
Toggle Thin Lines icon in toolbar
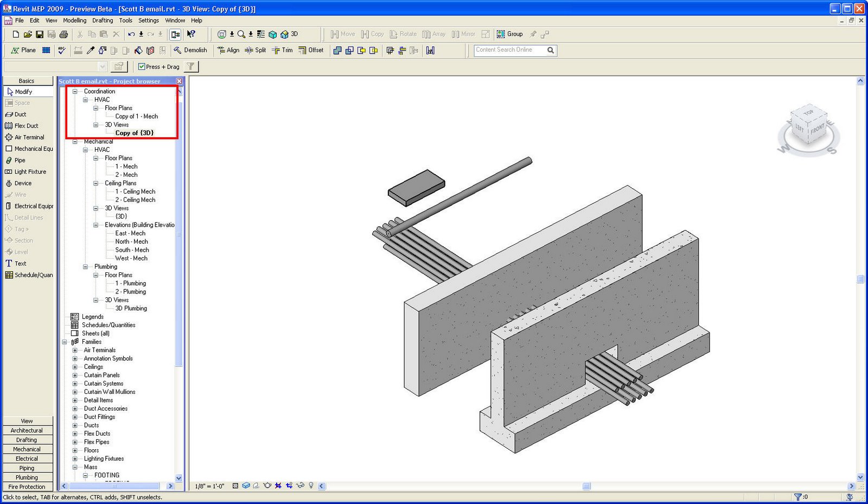261,34
